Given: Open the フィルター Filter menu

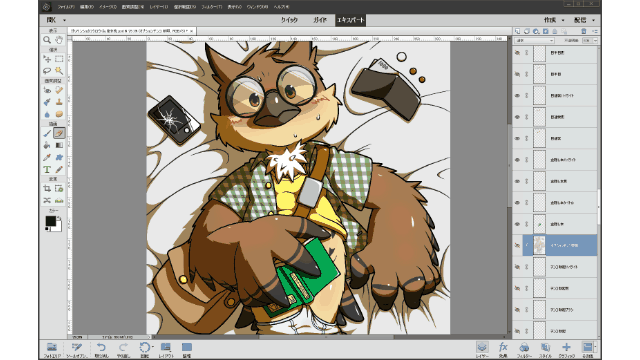Looking at the screenshot, I should tap(212, 7).
